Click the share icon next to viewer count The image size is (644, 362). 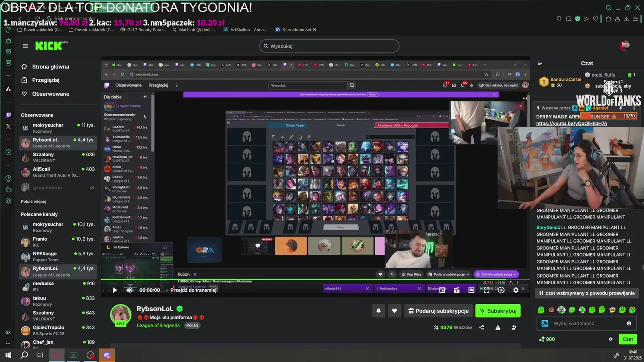point(481,327)
